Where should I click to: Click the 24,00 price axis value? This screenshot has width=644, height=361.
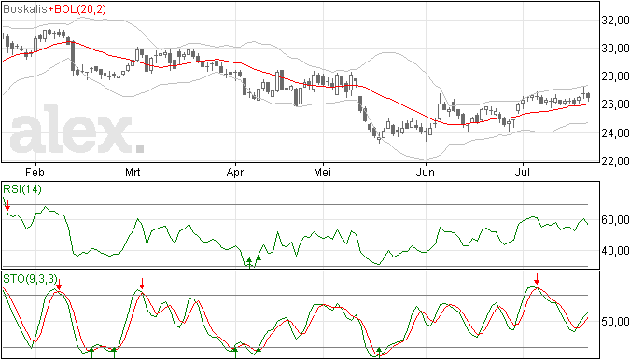(x=615, y=133)
